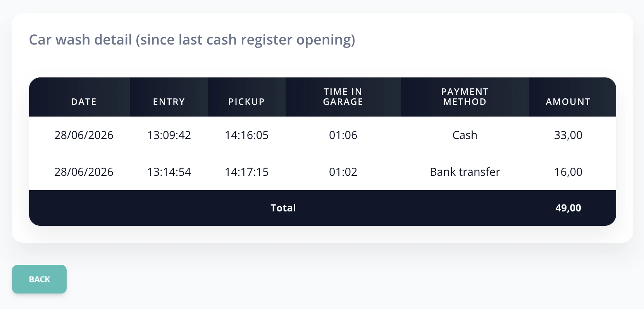Click the 33,00 amount cell

(x=568, y=135)
